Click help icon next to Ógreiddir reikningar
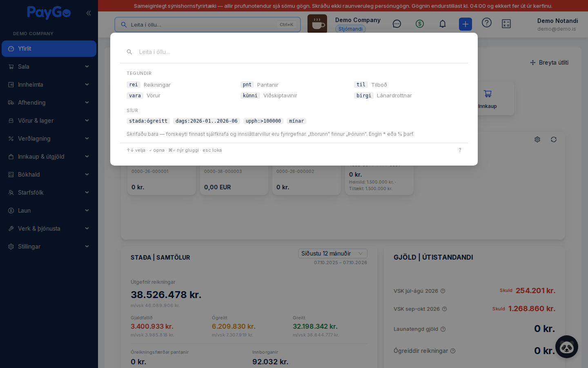This screenshot has width=588, height=368. 453,351
